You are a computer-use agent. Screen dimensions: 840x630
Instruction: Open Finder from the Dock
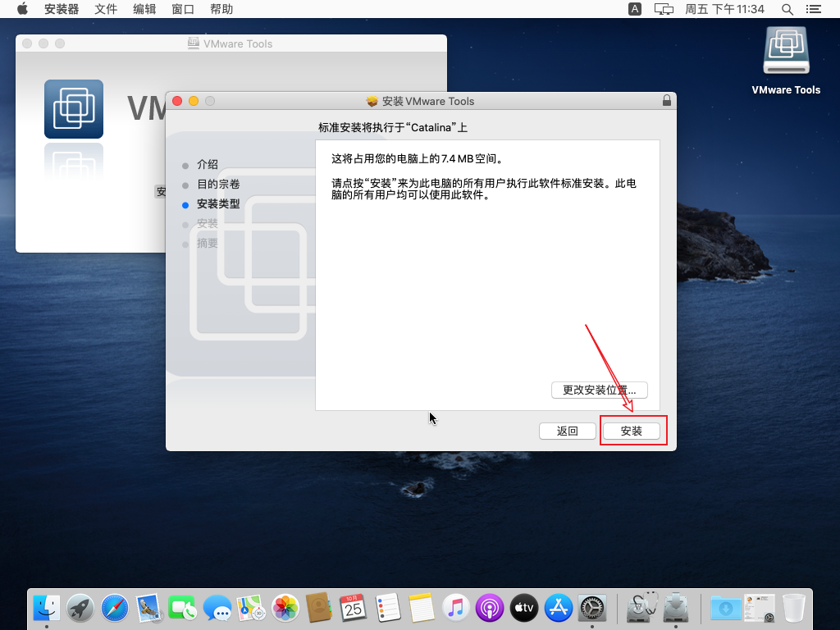[x=47, y=608]
